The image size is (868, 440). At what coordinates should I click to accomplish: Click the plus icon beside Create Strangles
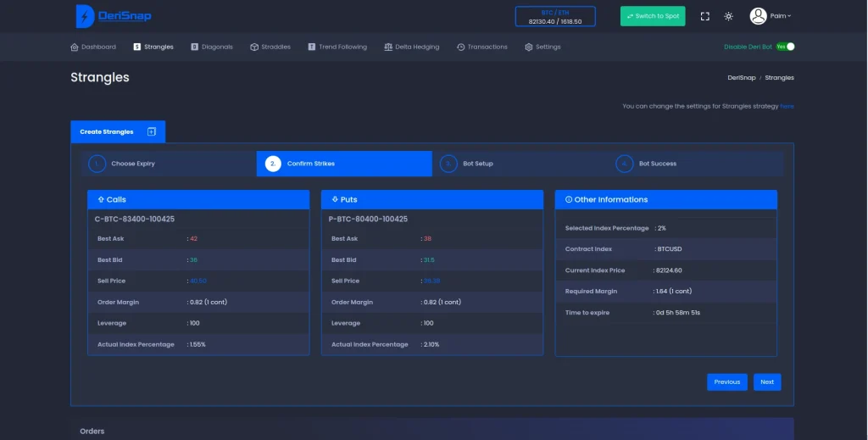152,131
